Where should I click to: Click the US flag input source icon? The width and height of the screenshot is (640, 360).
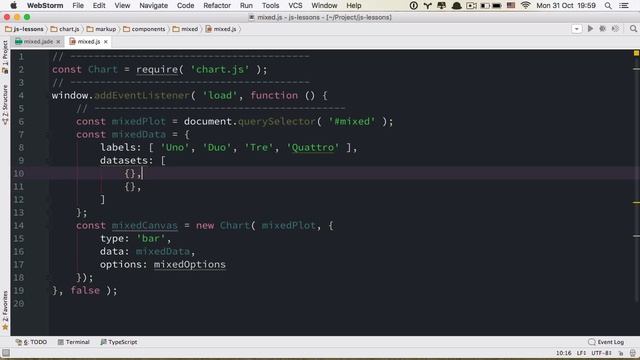click(511, 5)
